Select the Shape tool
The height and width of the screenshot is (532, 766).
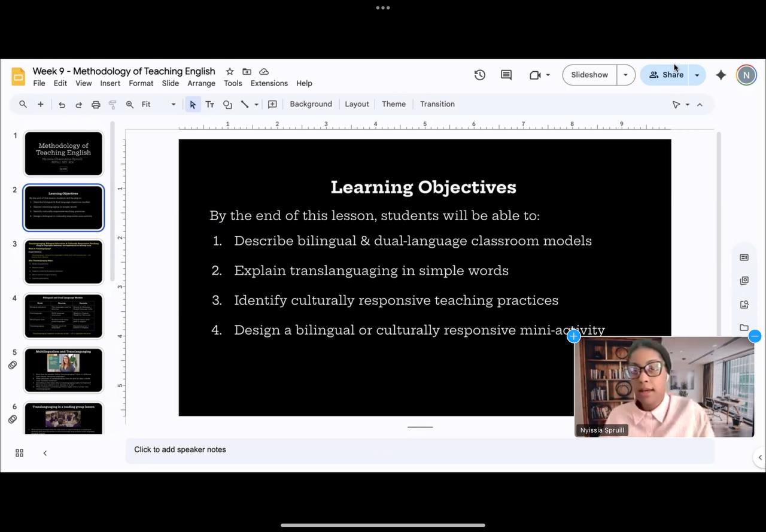point(227,104)
